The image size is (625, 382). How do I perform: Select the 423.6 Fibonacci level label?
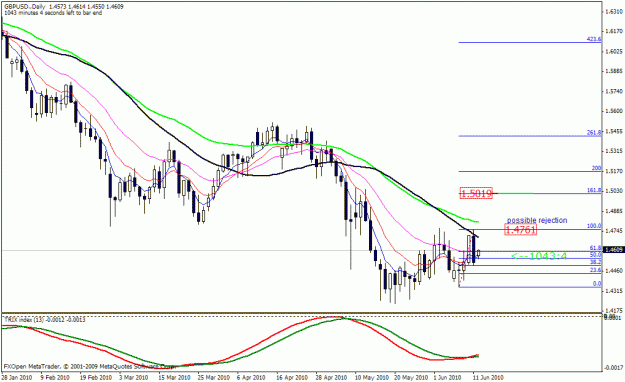pyautogui.click(x=594, y=39)
